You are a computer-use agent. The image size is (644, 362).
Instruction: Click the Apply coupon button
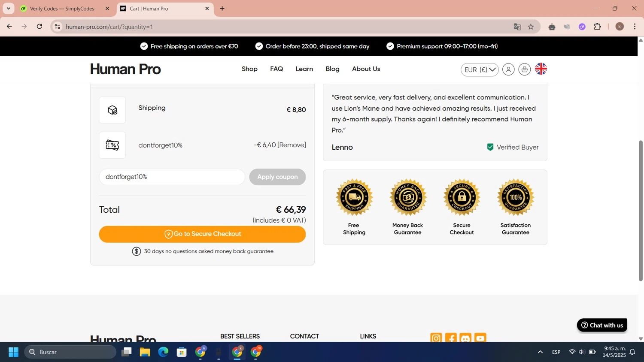point(277,177)
